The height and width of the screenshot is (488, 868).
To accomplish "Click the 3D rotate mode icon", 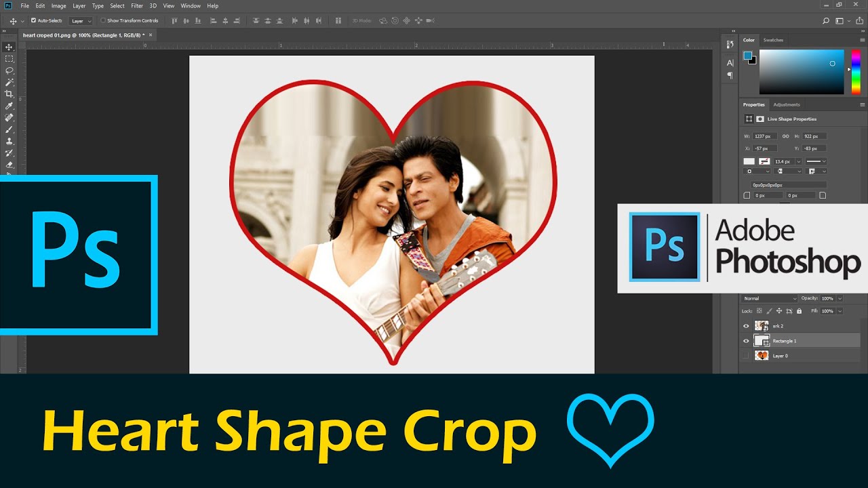I will tap(384, 21).
